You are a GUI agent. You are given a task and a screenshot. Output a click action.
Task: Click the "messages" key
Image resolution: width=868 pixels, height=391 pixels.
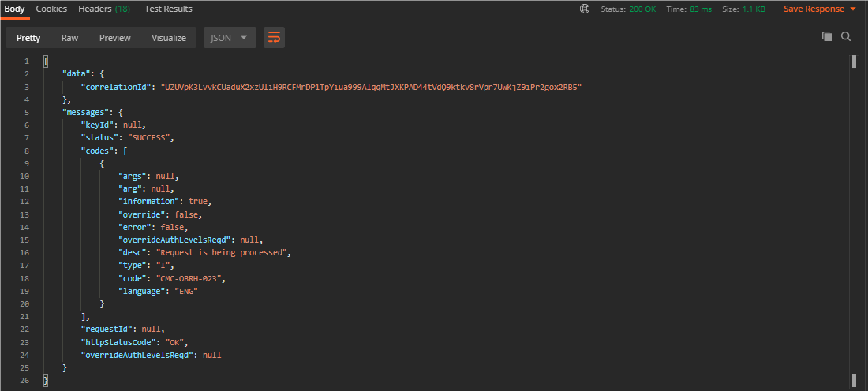click(86, 112)
